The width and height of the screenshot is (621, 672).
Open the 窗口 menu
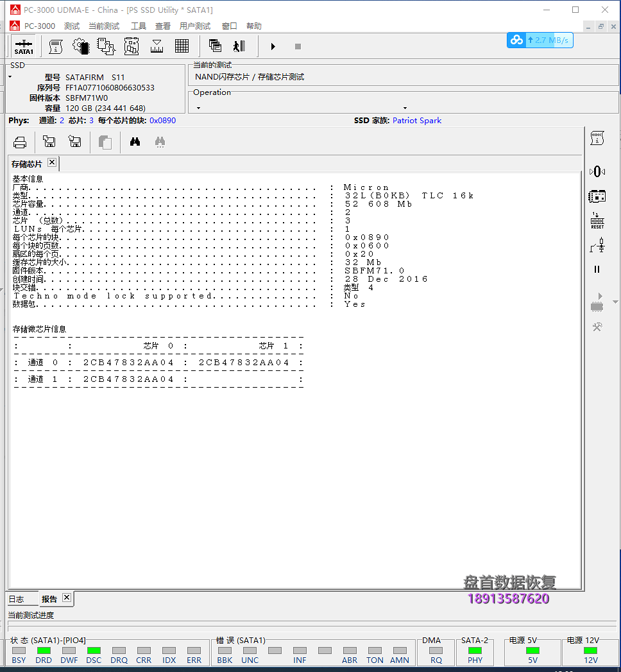click(230, 26)
